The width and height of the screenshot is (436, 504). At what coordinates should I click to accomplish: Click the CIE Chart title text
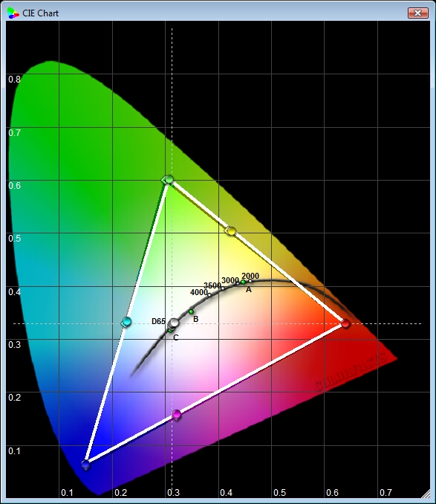click(40, 13)
